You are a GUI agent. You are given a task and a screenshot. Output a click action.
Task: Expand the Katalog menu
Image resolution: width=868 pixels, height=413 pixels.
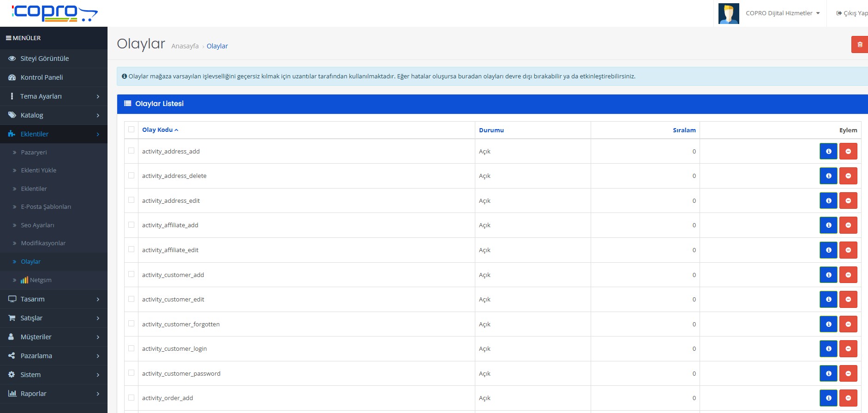pyautogui.click(x=54, y=115)
